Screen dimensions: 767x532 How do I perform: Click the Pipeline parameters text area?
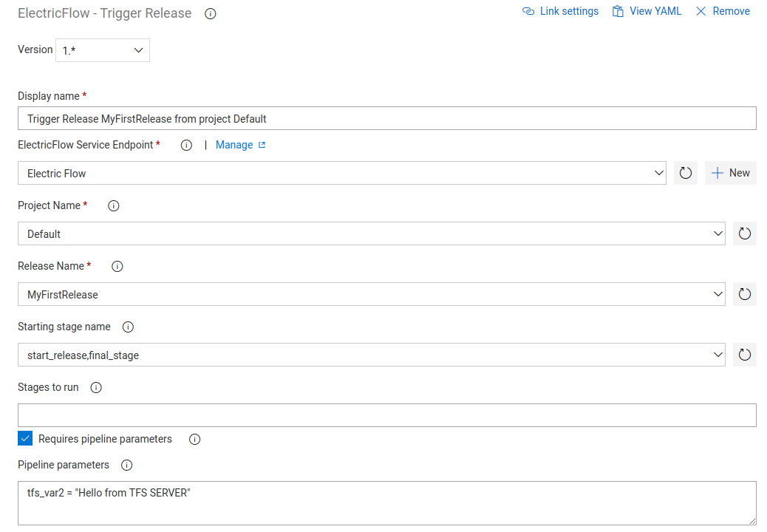(387, 503)
